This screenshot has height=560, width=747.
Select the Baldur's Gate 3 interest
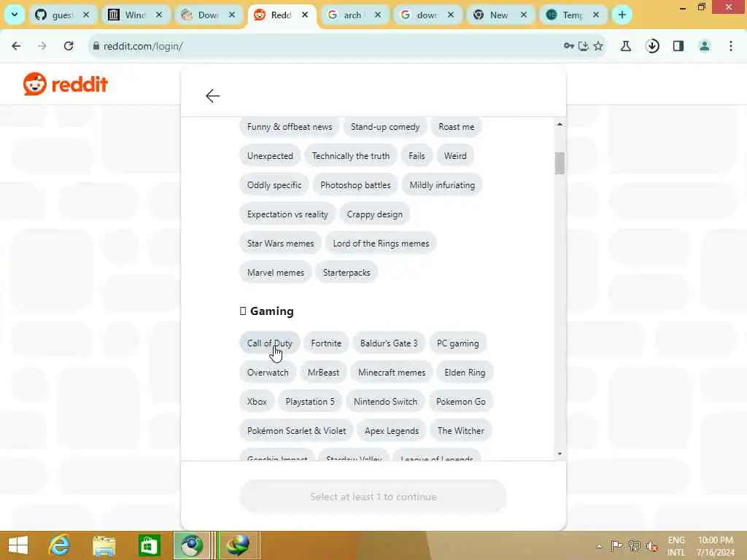pos(389,343)
